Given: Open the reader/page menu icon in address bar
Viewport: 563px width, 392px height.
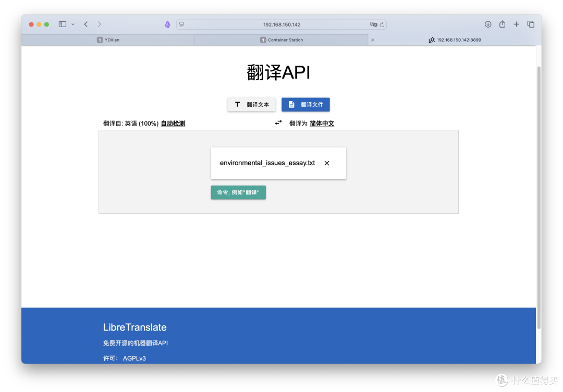Looking at the screenshot, I should click(x=182, y=24).
